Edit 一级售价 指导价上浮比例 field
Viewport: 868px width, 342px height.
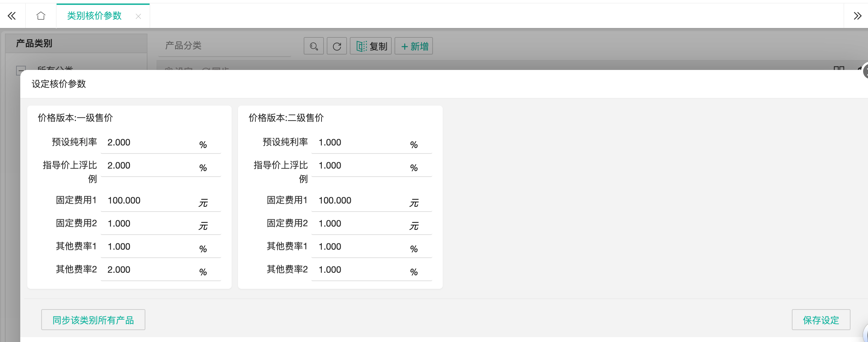click(x=150, y=166)
